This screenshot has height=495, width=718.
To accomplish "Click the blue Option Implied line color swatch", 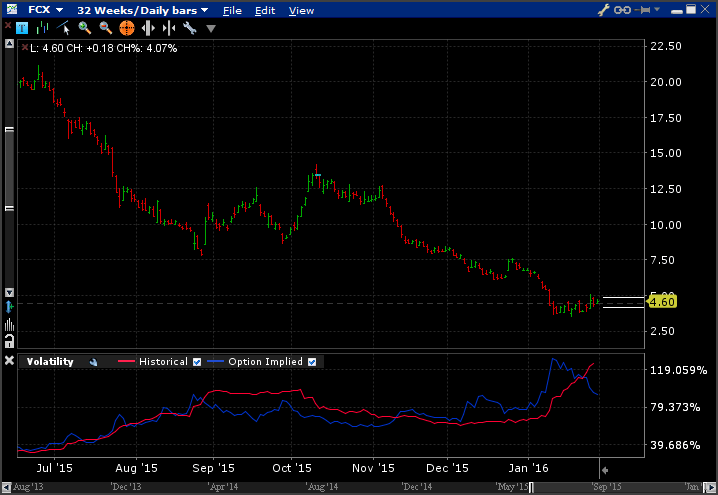I will (x=215, y=362).
